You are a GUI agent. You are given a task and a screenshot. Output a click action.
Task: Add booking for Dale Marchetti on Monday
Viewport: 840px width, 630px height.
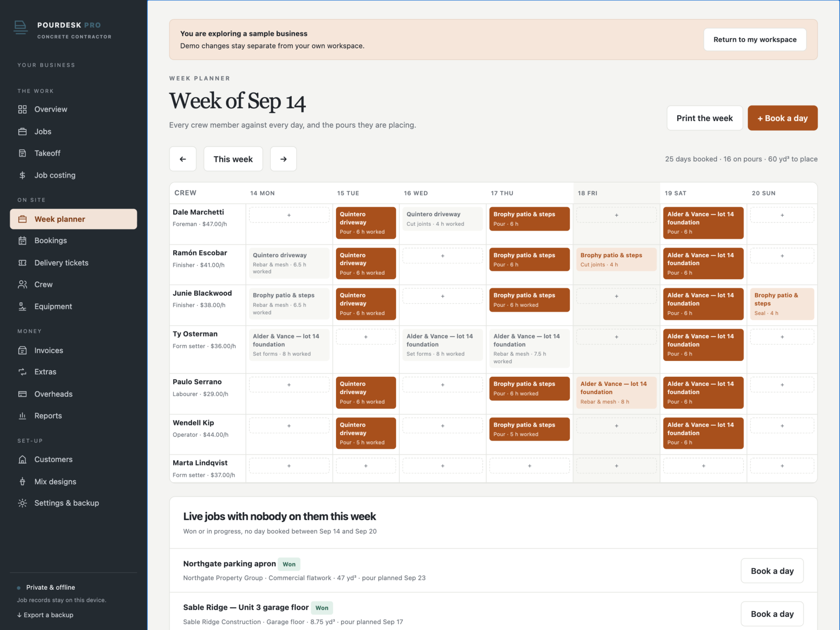pos(289,215)
